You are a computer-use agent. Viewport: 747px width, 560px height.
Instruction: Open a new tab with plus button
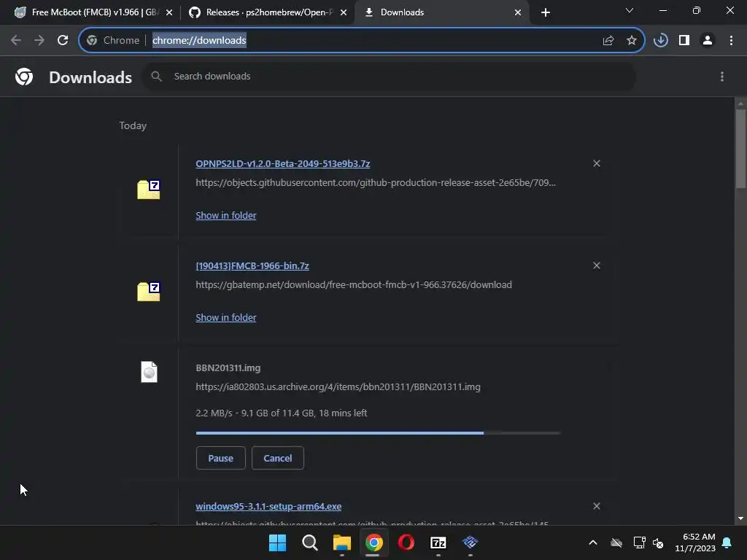pyautogui.click(x=546, y=12)
